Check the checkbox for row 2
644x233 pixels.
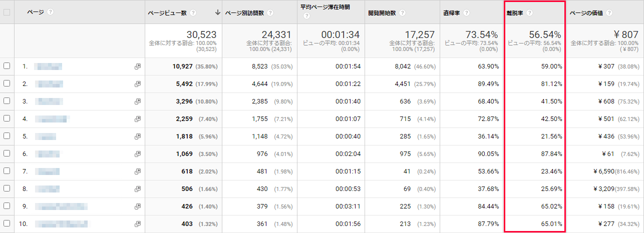coord(7,83)
